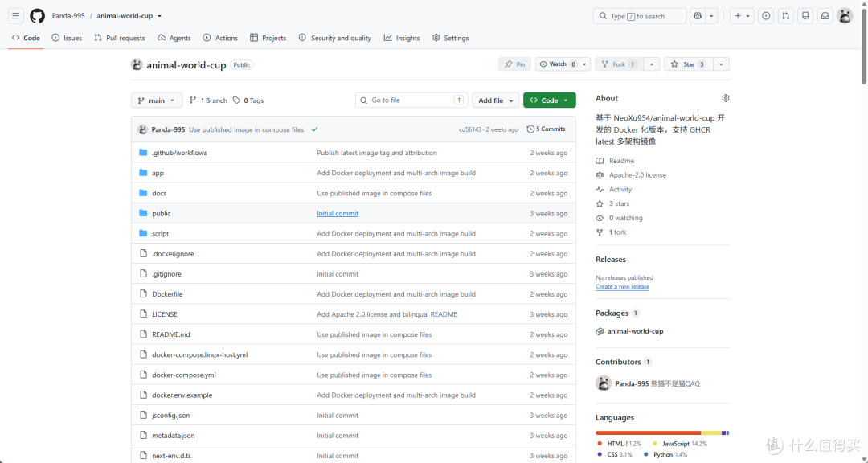Open the Security and quality tab

pyautogui.click(x=335, y=38)
